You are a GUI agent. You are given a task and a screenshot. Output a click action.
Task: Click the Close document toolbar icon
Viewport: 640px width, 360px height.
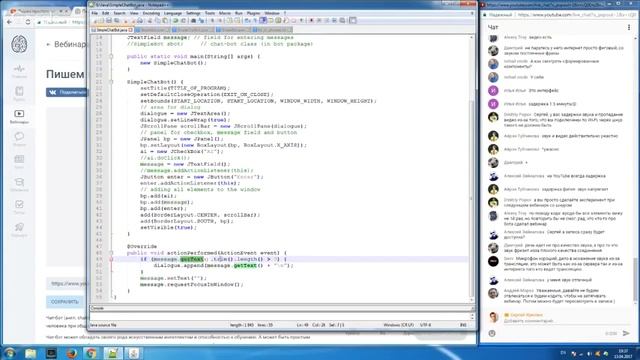[126, 20]
